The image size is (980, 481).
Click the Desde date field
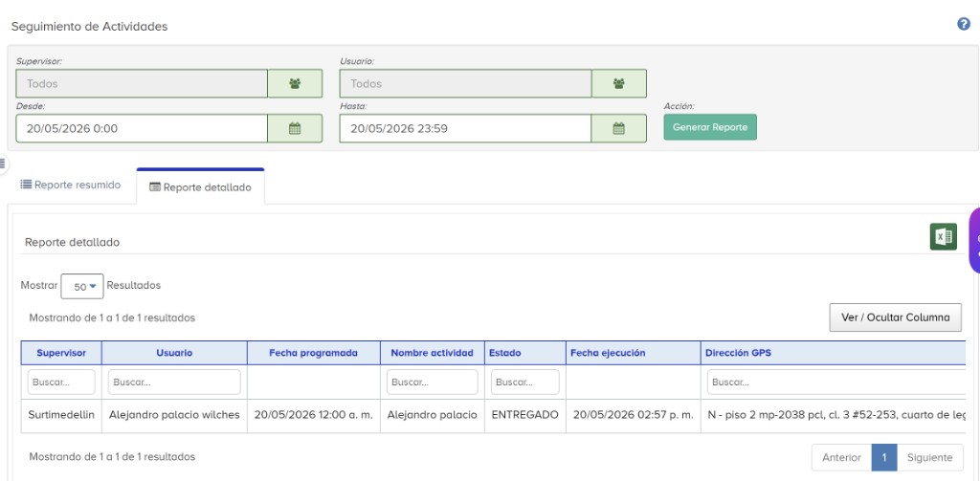[x=142, y=129]
